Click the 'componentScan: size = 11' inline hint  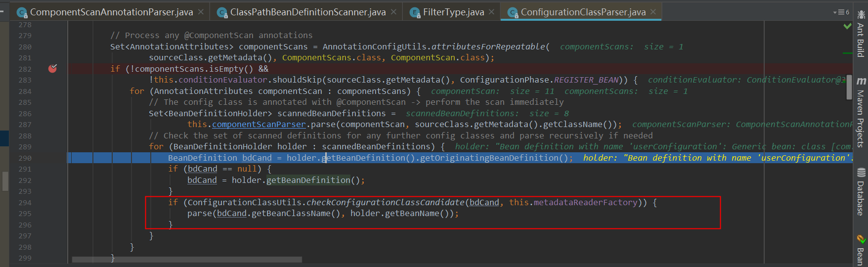492,91
